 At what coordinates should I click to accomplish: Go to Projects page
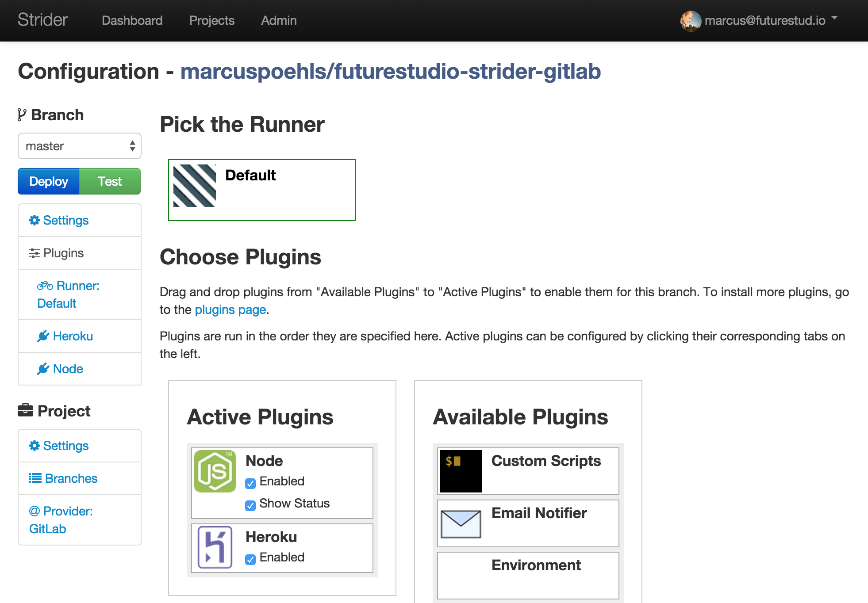click(212, 20)
